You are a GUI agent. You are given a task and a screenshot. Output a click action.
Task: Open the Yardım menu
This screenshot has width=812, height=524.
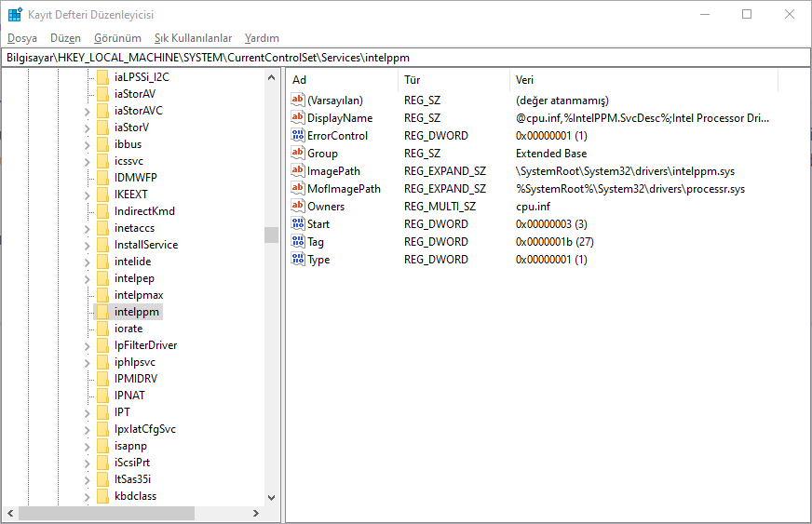262,38
